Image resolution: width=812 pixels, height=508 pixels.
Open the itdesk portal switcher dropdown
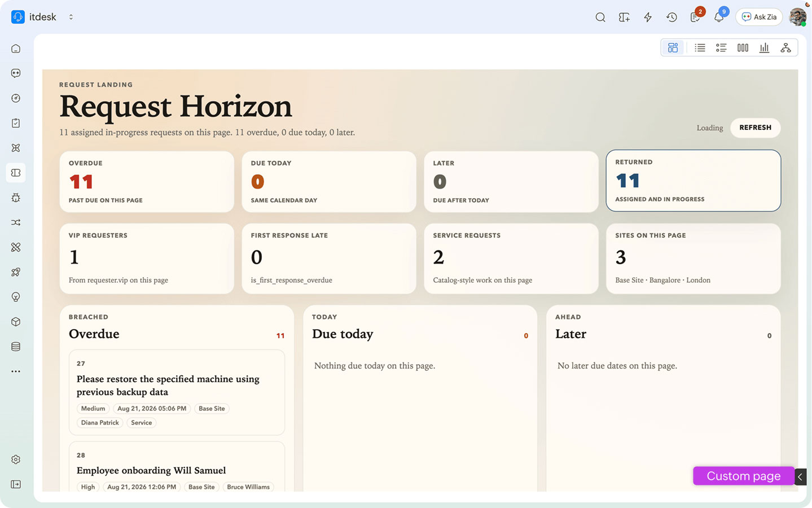click(x=71, y=17)
